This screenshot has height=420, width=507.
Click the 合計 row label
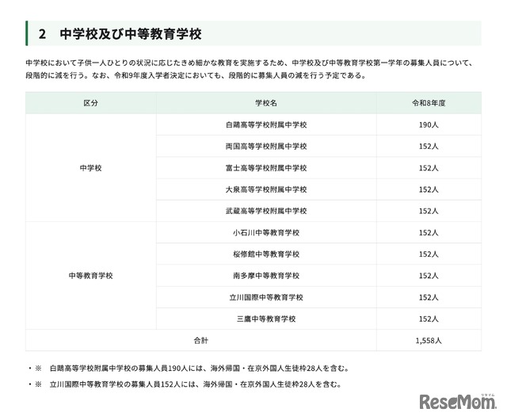(201, 340)
